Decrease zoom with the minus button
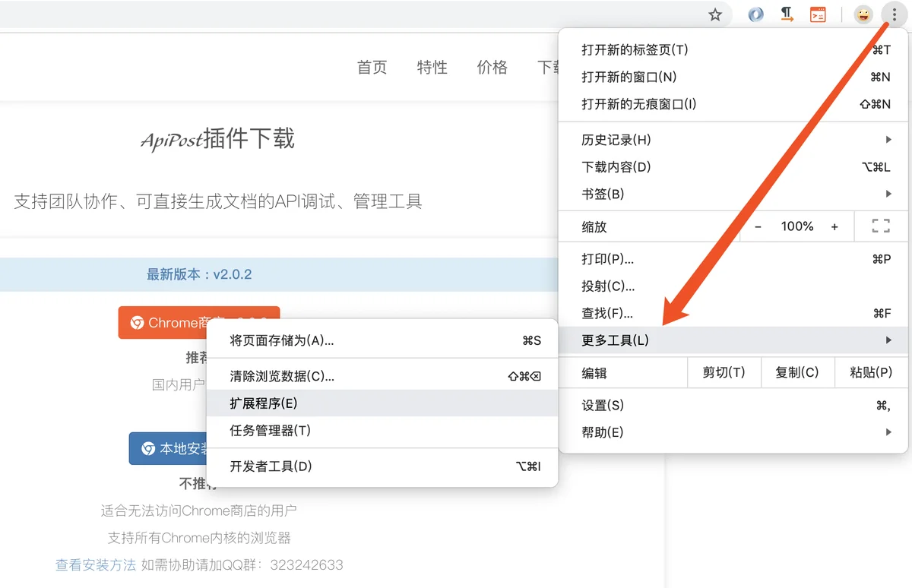Image resolution: width=912 pixels, height=588 pixels. (758, 226)
